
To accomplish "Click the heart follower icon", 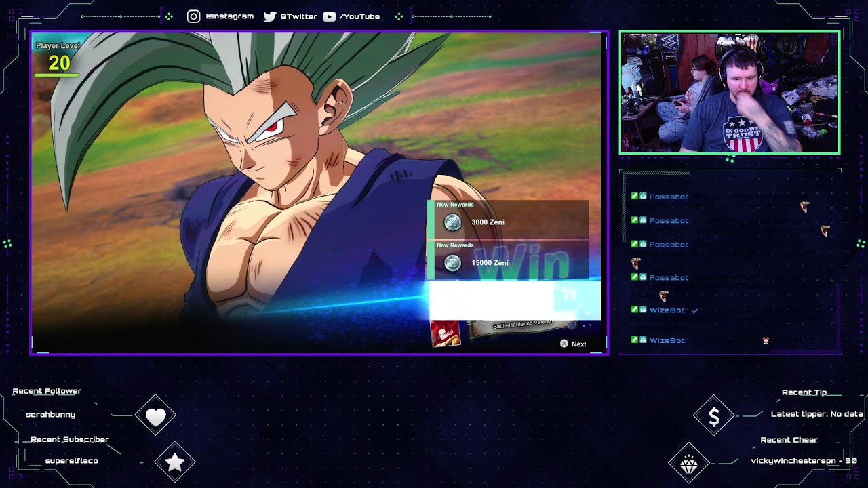I will click(x=156, y=416).
